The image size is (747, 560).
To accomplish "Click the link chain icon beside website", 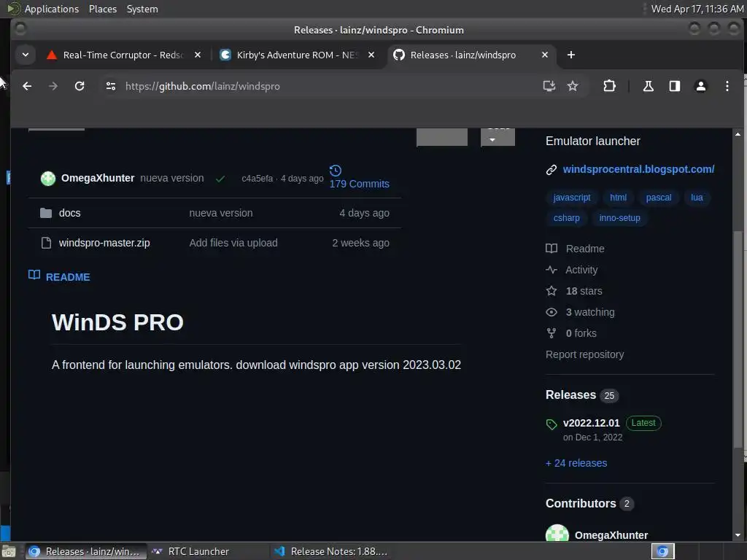I will click(551, 169).
